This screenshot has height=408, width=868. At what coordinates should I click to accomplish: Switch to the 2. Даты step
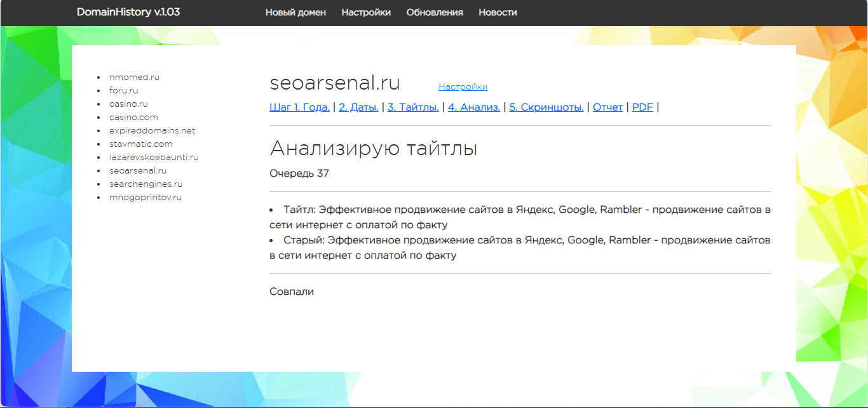coord(358,107)
